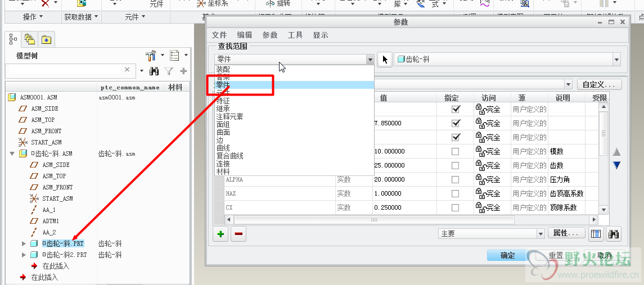This screenshot has width=644, height=285.
Task: Switch to the folder browser tab
Action: (x=30, y=39)
